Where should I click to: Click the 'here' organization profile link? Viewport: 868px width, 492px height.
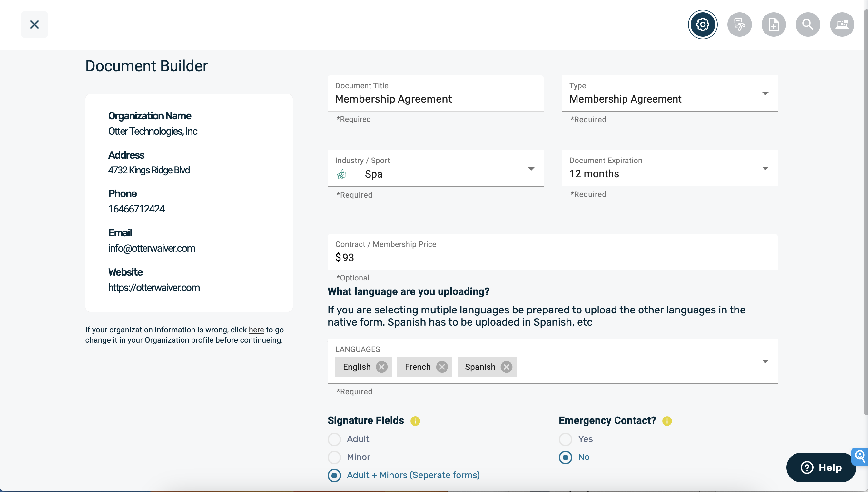tap(256, 330)
